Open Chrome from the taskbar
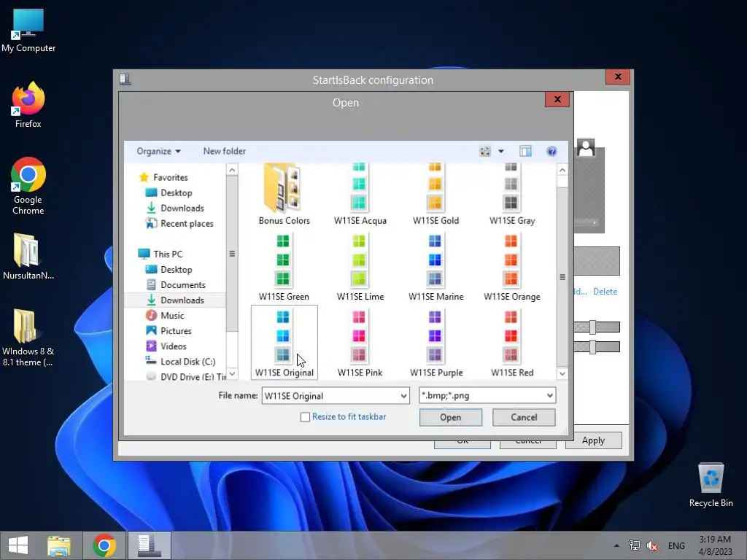Viewport: 747px width, 560px height. [104, 545]
